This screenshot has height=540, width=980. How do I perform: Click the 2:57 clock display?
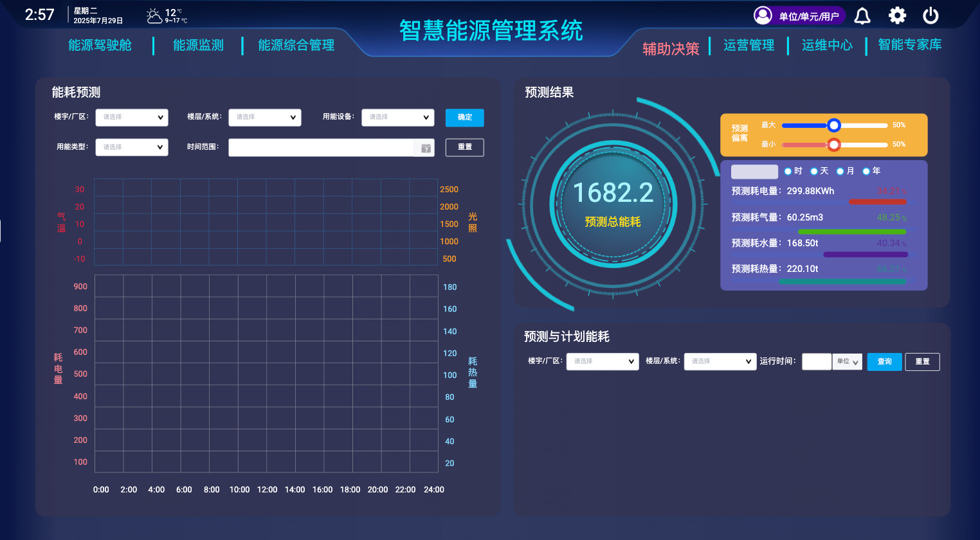tap(39, 15)
